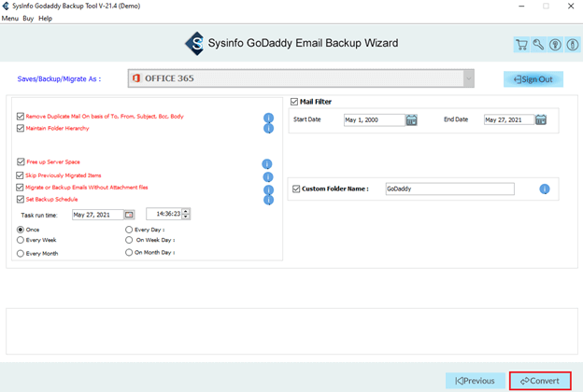Open the Buy menu
Image resolution: width=583 pixels, height=392 pixels.
pos(28,19)
